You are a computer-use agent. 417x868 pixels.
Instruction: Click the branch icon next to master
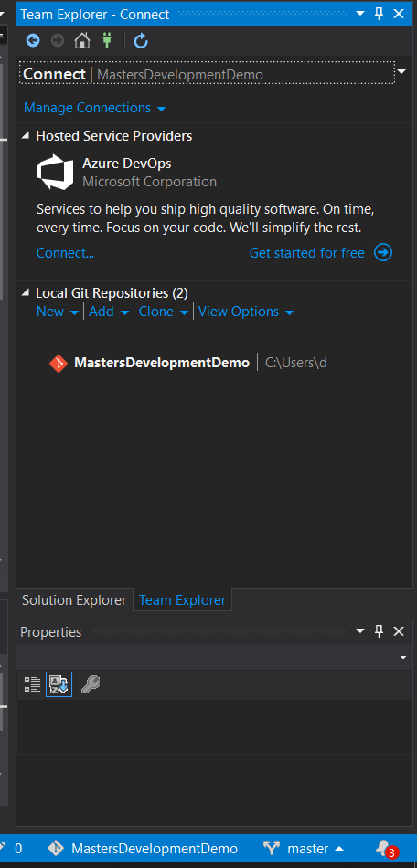(x=272, y=849)
